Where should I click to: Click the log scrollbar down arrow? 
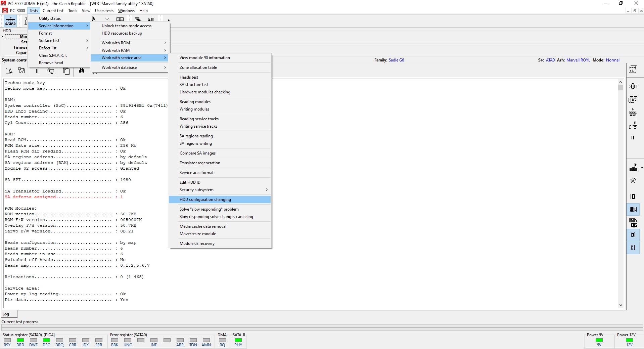click(620, 305)
